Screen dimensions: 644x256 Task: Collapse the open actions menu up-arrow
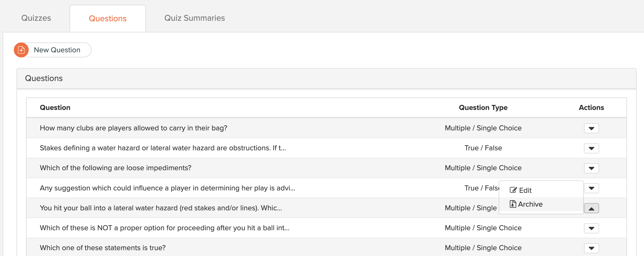click(591, 208)
